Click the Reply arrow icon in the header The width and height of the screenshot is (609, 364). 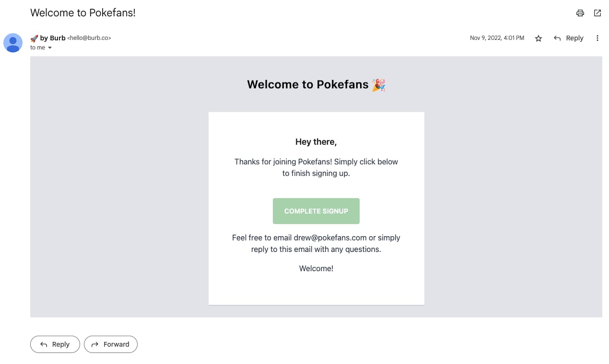557,38
